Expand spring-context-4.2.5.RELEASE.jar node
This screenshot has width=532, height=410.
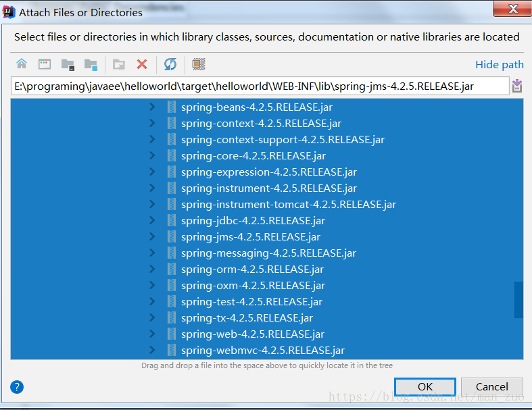pos(152,124)
